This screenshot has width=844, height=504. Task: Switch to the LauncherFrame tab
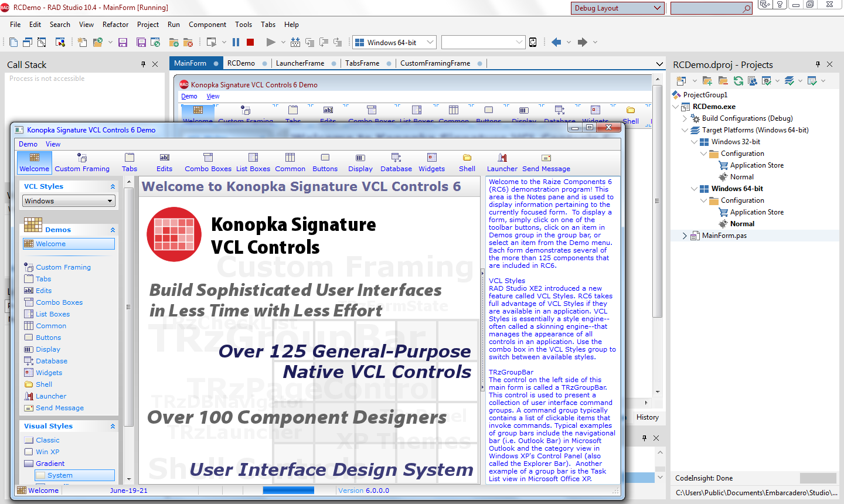pyautogui.click(x=300, y=63)
